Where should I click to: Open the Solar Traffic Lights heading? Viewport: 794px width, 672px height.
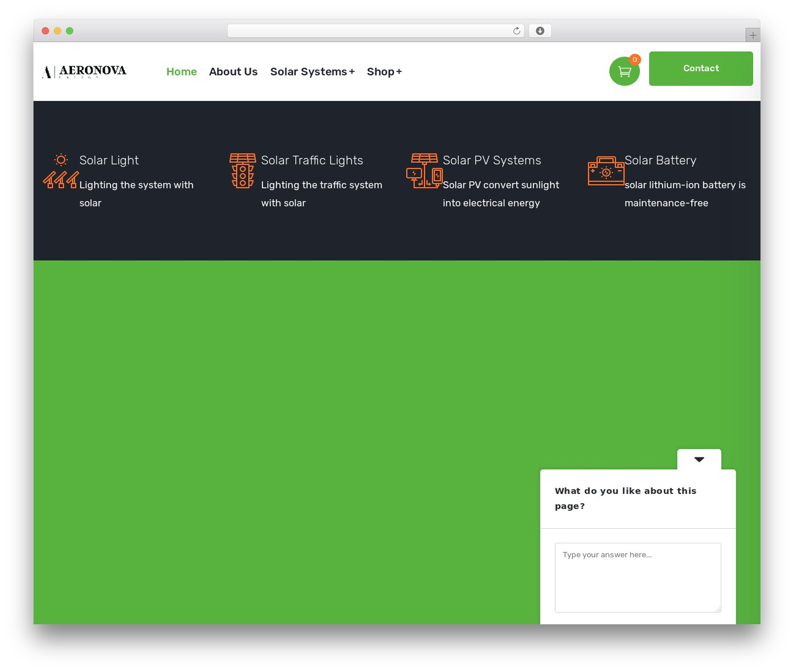point(312,160)
